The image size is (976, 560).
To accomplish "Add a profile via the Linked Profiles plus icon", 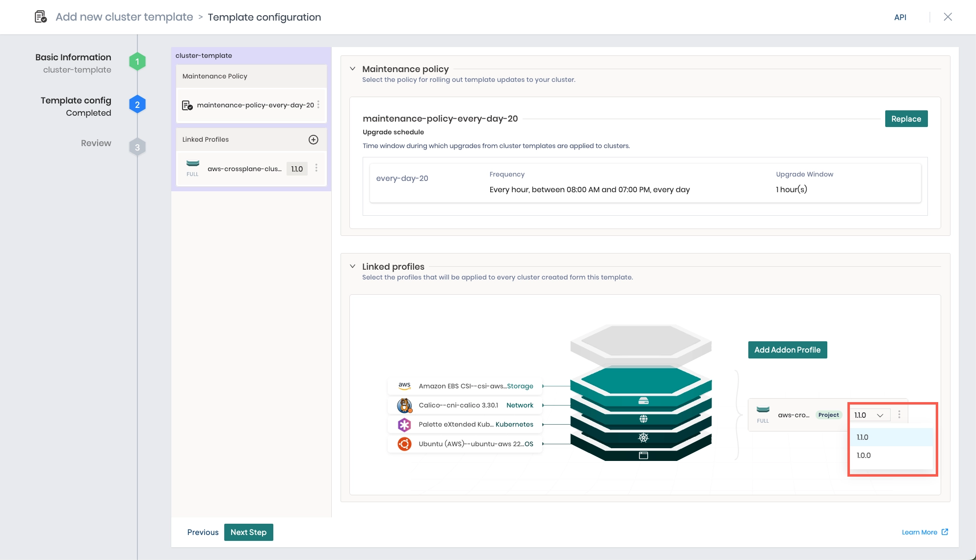I will 314,139.
